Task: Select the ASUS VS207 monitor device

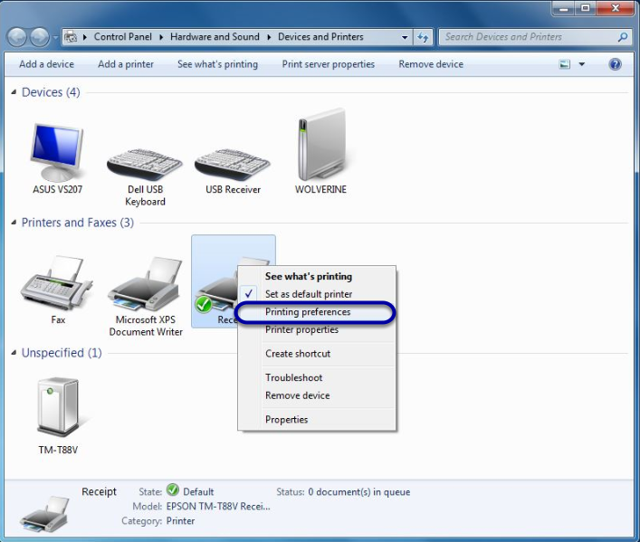Action: pos(57,159)
